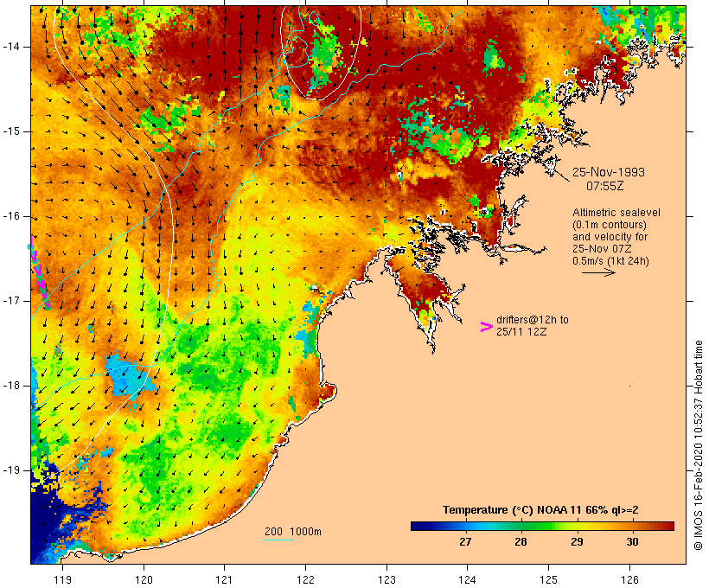Click the colorbar value 29

click(x=577, y=541)
